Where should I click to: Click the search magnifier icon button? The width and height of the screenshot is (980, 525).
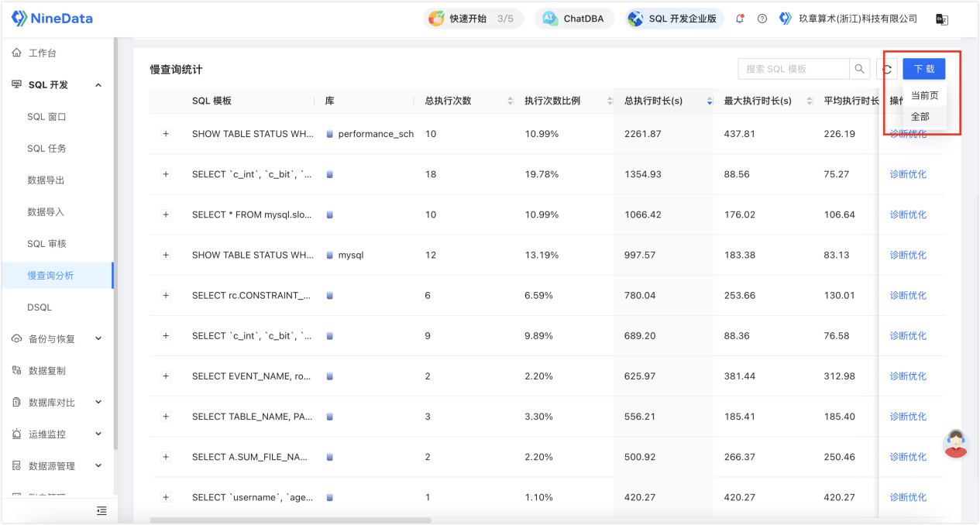coord(859,69)
